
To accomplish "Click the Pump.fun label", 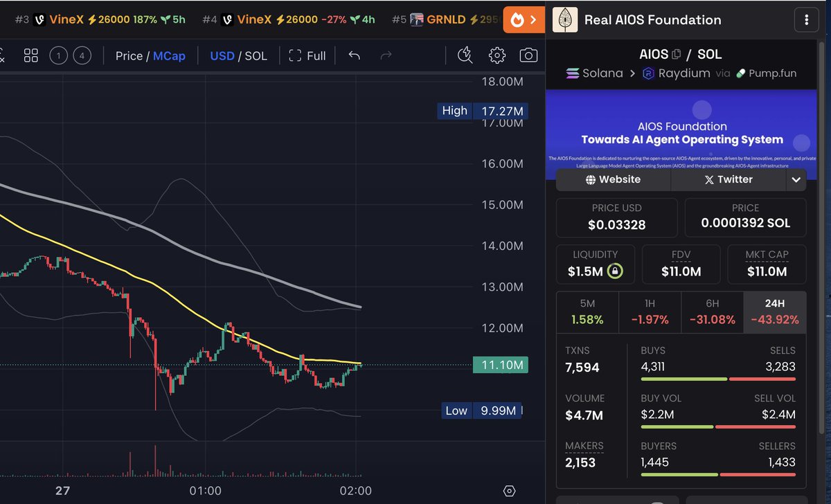I will (766, 73).
